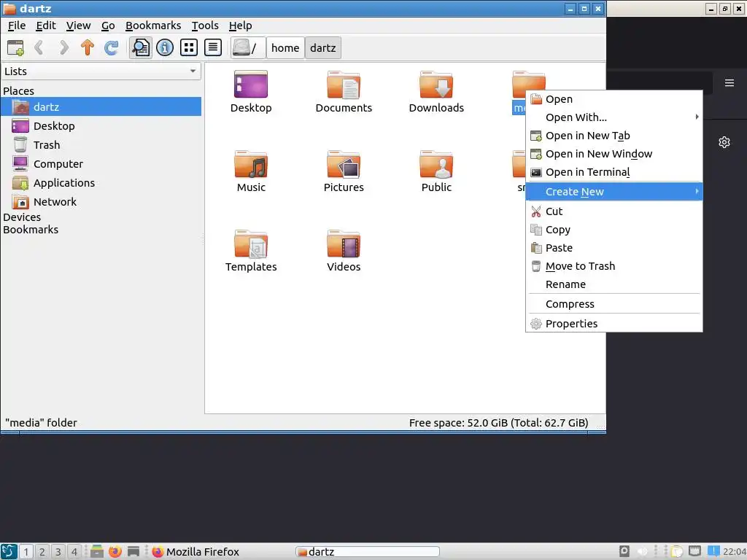
Task: Open the View menu
Action: click(78, 26)
